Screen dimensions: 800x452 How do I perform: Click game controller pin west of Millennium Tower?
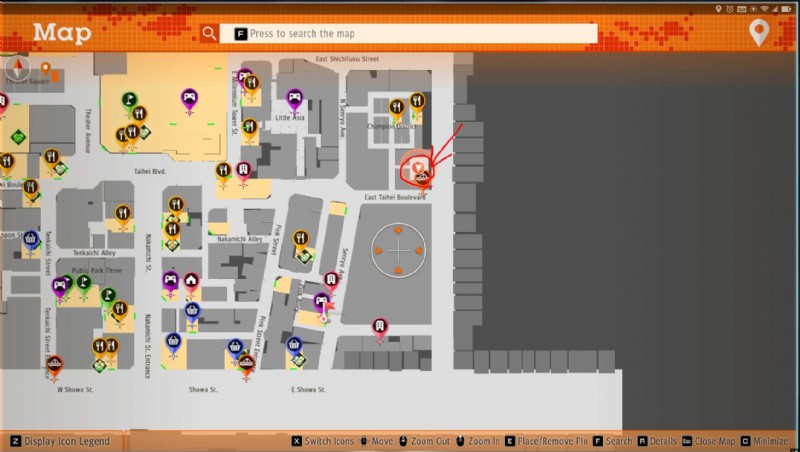(x=189, y=98)
